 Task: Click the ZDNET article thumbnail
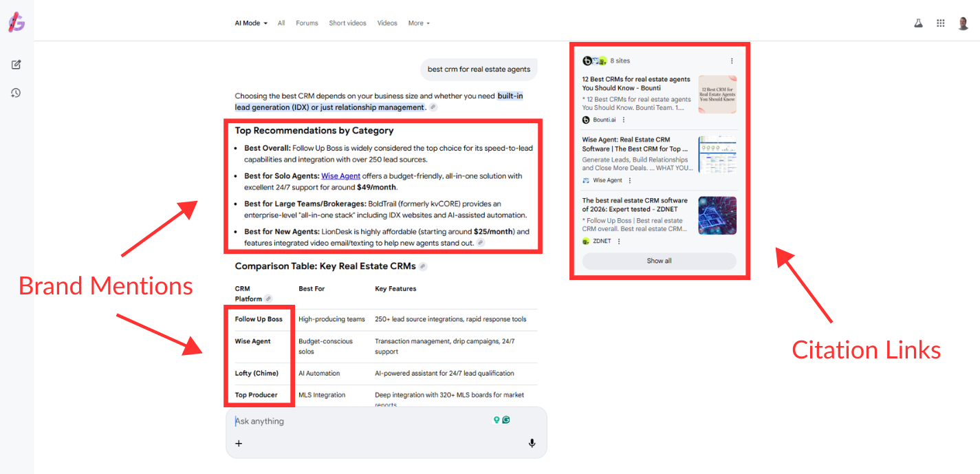point(717,215)
